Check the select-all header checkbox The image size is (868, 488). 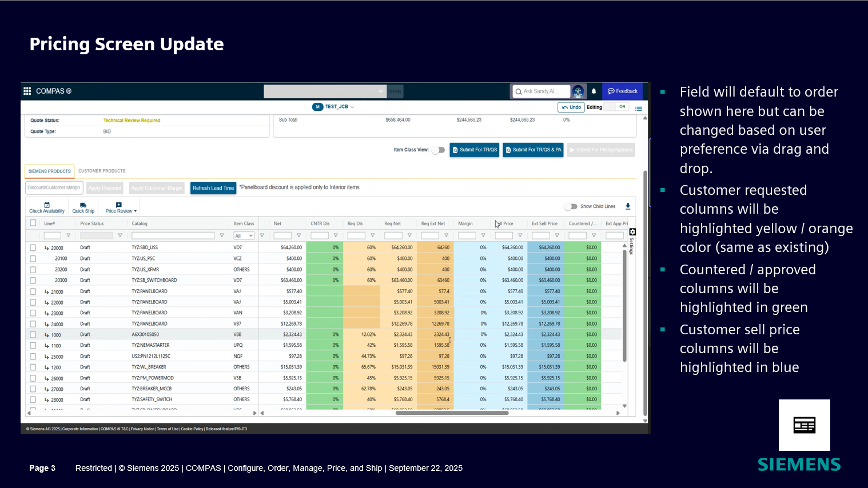pos(33,223)
